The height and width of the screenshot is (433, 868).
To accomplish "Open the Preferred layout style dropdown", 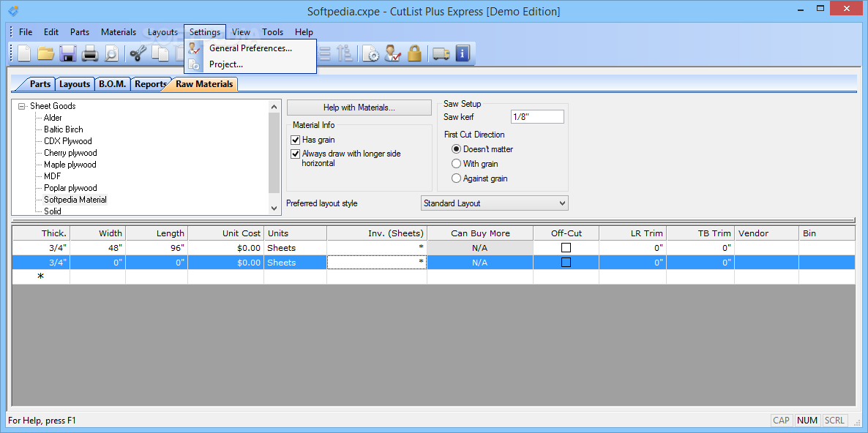I will click(494, 203).
